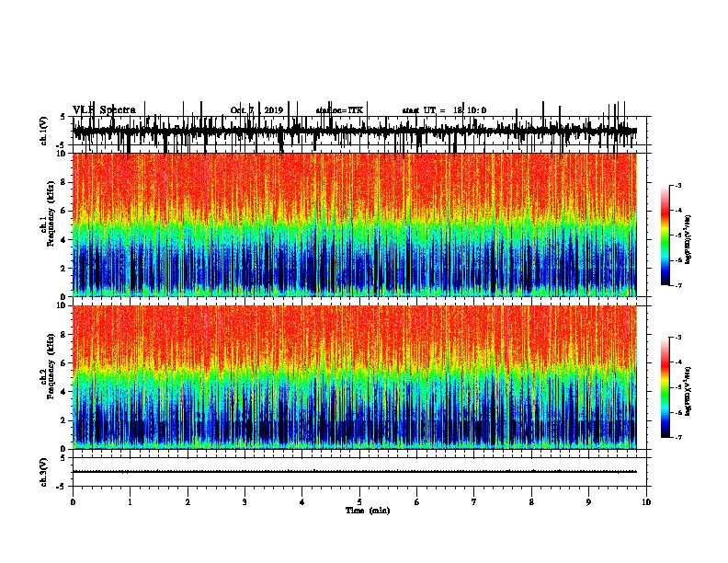Viewport: 728px width, 563px height.
Task: Click the "station=ITK" header label
Action: [x=339, y=110]
